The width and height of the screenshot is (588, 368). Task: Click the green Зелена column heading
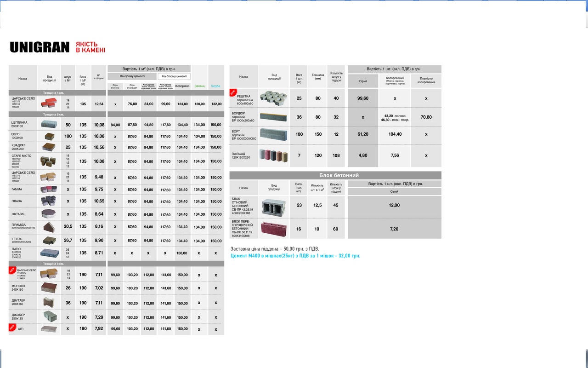click(199, 86)
